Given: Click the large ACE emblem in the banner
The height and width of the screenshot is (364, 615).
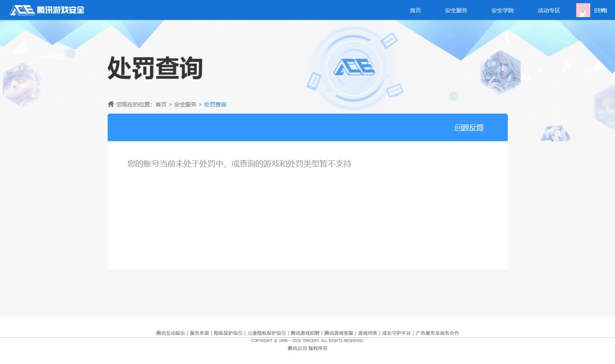Looking at the screenshot, I should pos(354,68).
